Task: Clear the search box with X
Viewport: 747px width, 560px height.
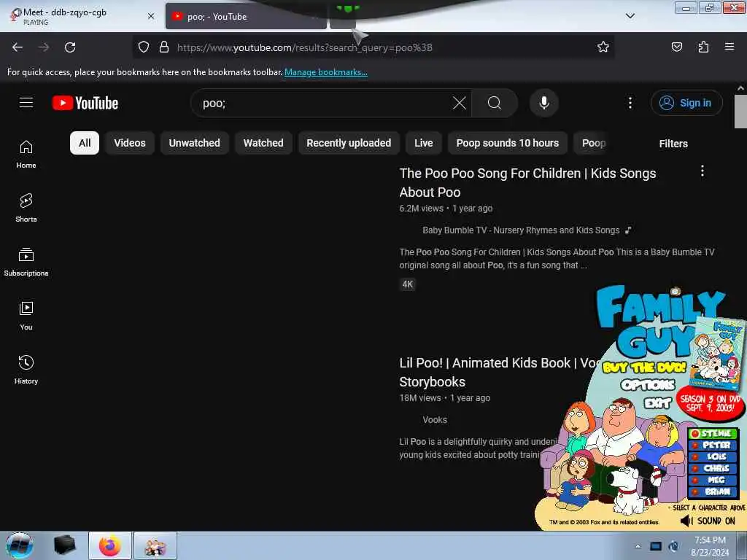Action: (x=460, y=103)
